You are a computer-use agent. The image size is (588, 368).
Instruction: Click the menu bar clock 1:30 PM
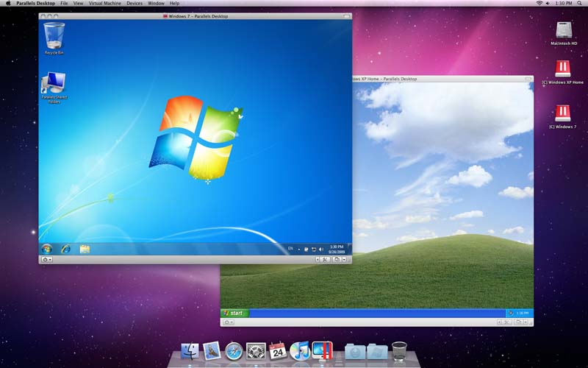point(563,3)
